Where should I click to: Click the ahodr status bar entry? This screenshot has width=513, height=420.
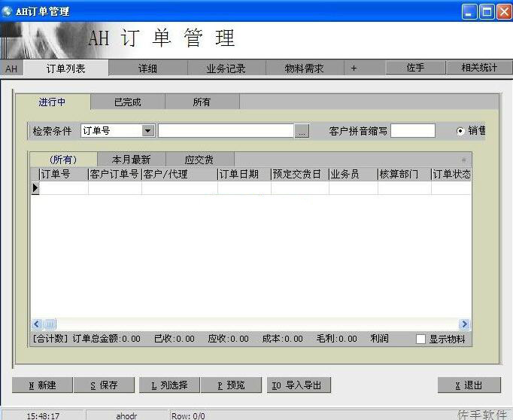click(x=126, y=416)
